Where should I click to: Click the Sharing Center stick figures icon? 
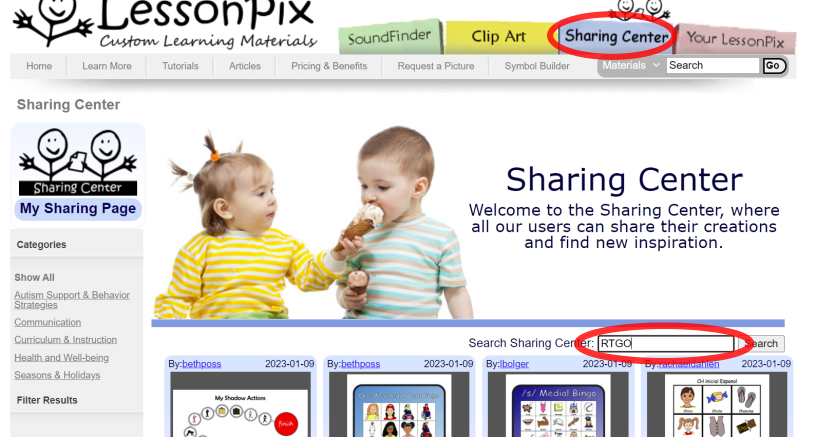(78, 162)
